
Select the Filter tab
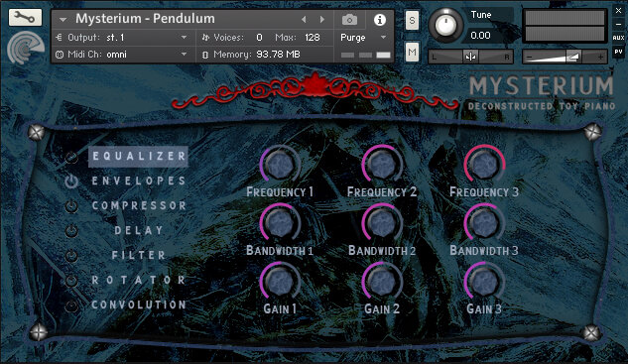(x=139, y=256)
